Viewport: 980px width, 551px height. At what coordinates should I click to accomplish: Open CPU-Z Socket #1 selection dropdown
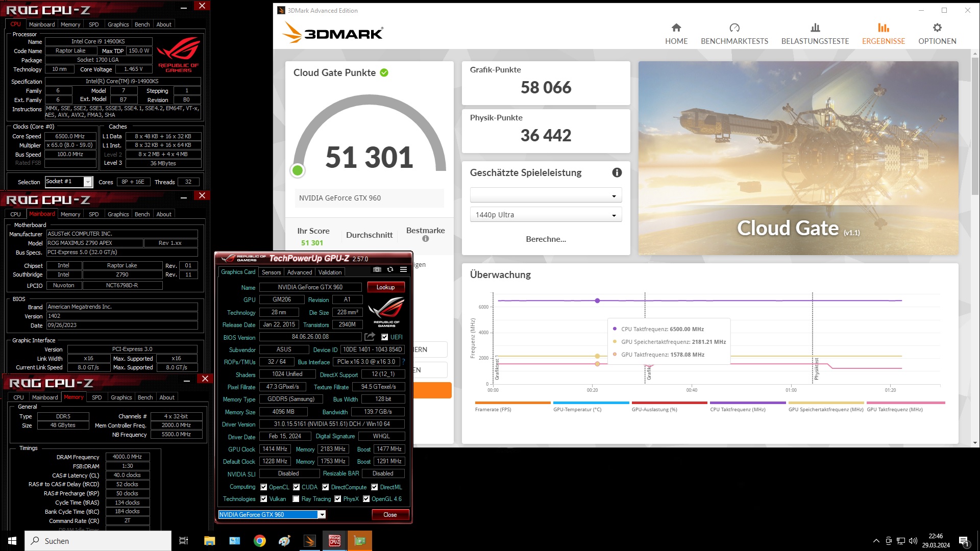click(68, 182)
